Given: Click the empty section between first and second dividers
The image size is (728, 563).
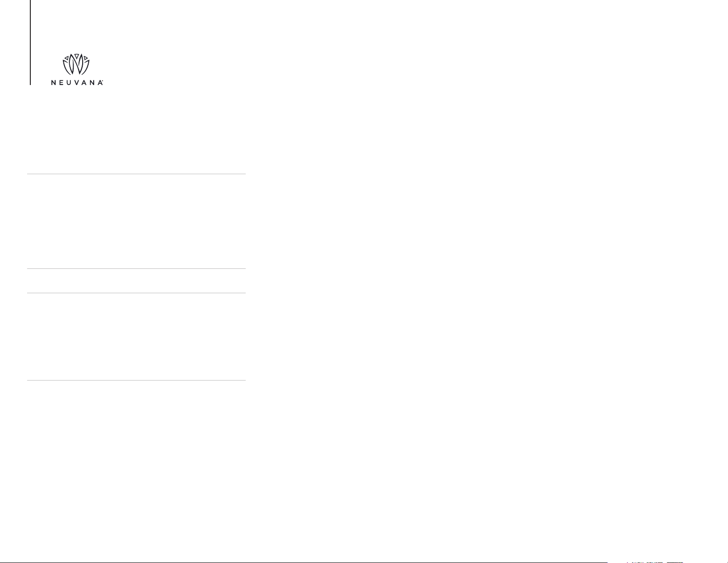Looking at the screenshot, I should (x=136, y=221).
